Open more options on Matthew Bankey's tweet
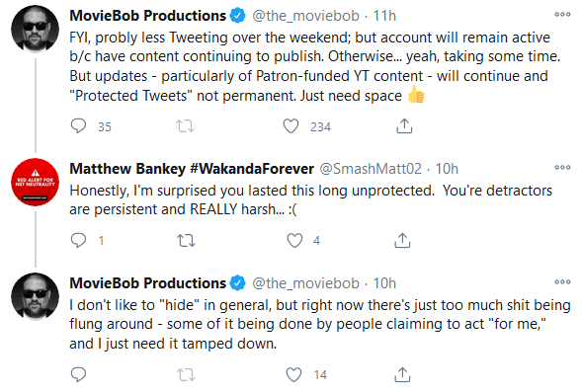The width and height of the screenshot is (582, 392). coord(562,167)
